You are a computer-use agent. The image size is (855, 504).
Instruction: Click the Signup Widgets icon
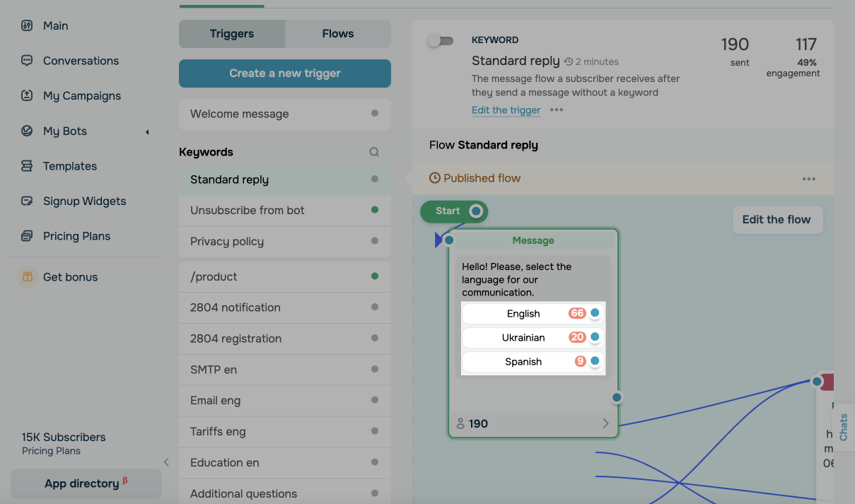27,201
